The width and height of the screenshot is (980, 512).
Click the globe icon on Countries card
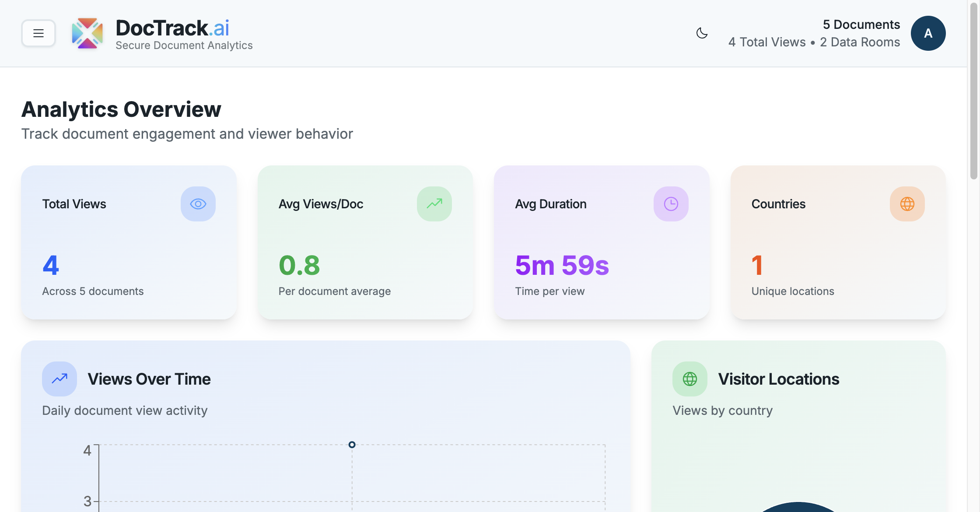(907, 204)
